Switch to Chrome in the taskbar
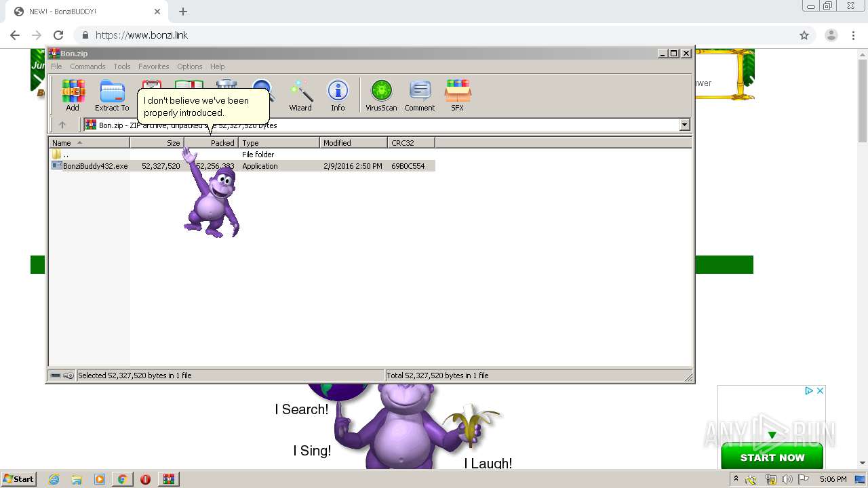The width and height of the screenshot is (868, 488). pyautogui.click(x=123, y=479)
